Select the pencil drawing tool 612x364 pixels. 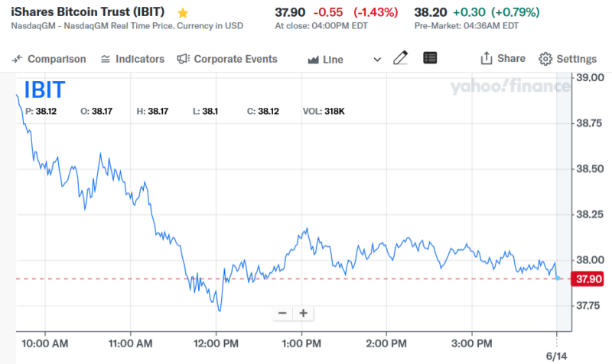coord(400,58)
